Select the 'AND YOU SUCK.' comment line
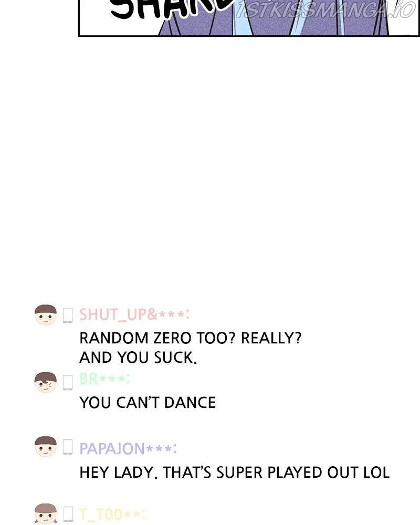Image resolution: width=420 pixels, height=525 pixels. click(x=138, y=358)
